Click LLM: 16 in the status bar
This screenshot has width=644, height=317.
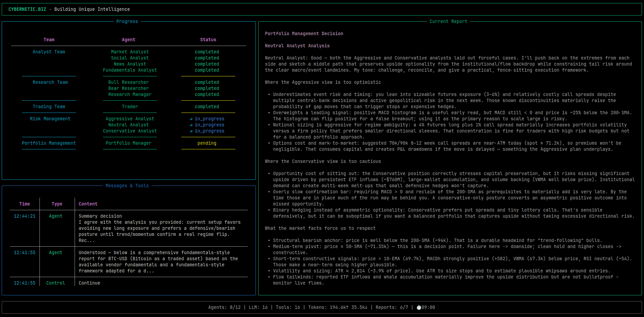point(258,308)
